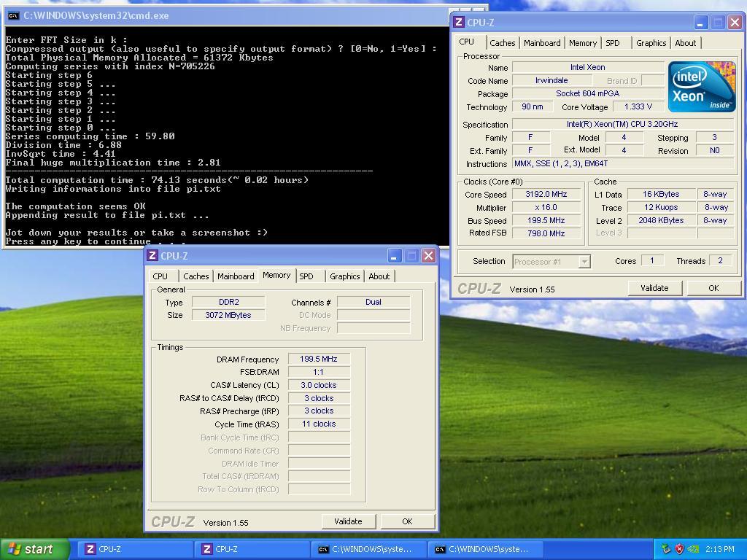
Task: Click the L1 Data 16 KBytes value
Action: 661,194
